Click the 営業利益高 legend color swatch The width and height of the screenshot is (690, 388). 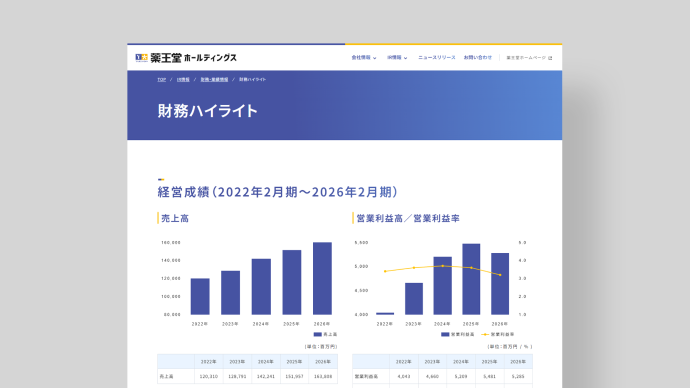click(445, 334)
